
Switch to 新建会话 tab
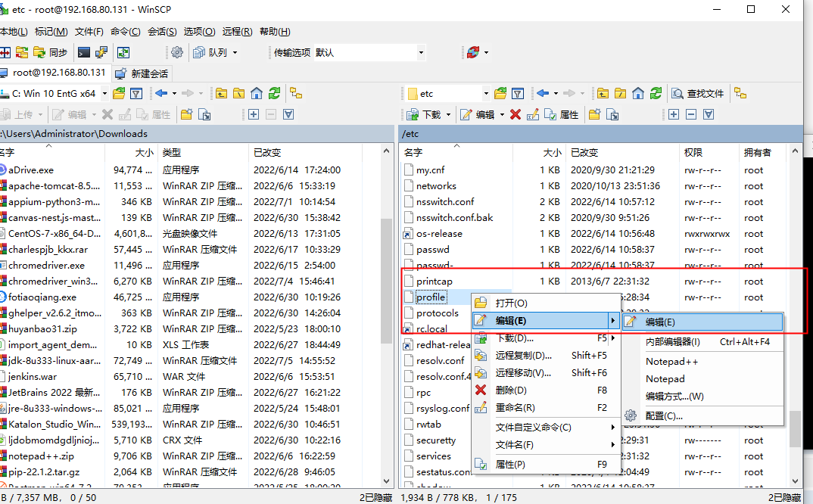(142, 73)
